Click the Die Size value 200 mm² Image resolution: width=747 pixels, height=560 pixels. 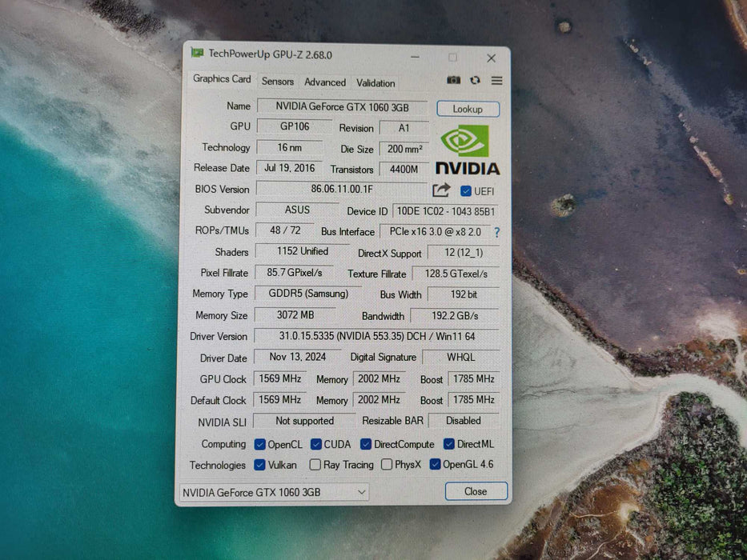click(x=404, y=149)
